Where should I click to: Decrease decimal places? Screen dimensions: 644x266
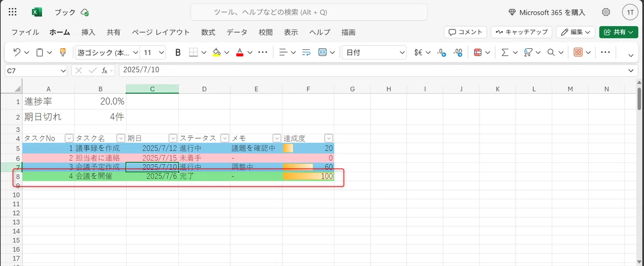tap(442, 53)
